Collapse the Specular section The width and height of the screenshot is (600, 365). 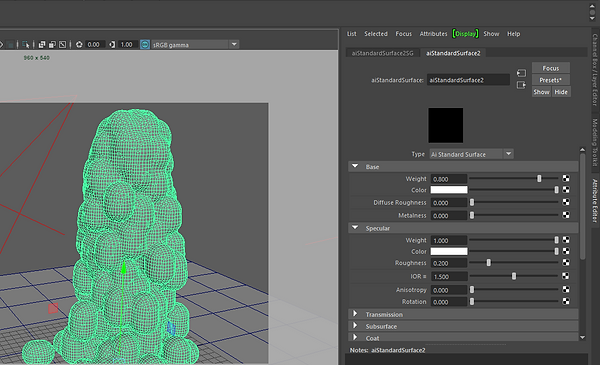[x=355, y=228]
